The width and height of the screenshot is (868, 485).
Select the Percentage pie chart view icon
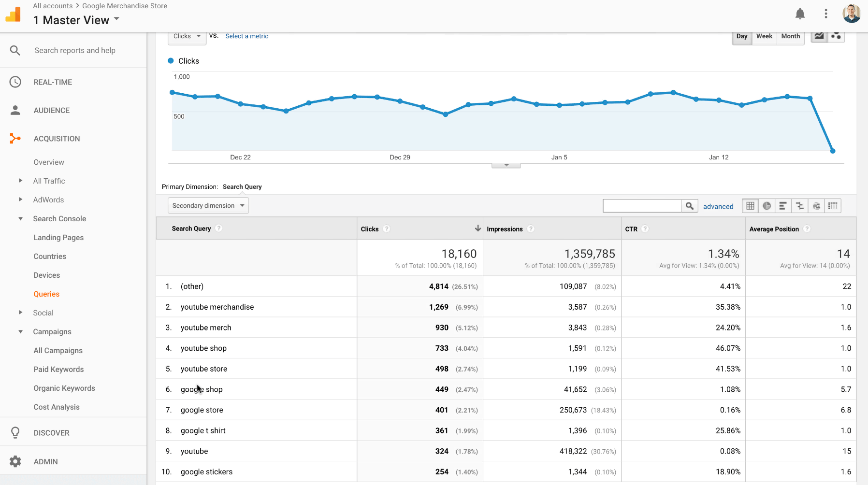(767, 206)
